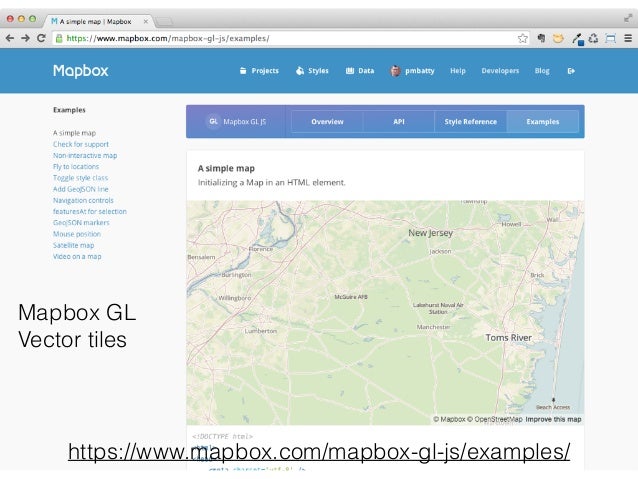This screenshot has height=479, width=638.
Task: Click the browser address bar URL
Action: [x=168, y=38]
